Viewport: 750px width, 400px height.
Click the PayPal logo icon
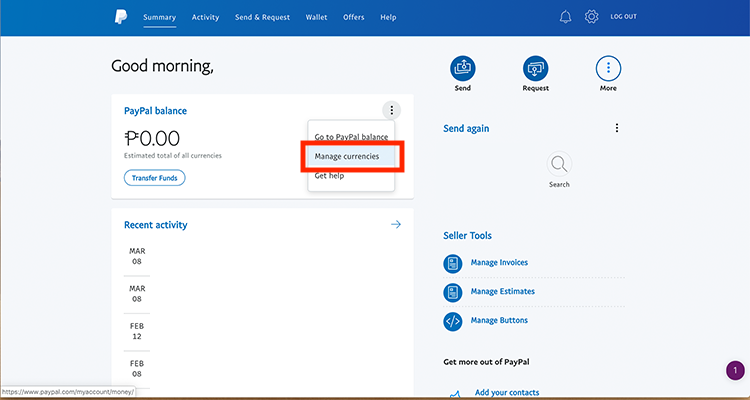[121, 17]
